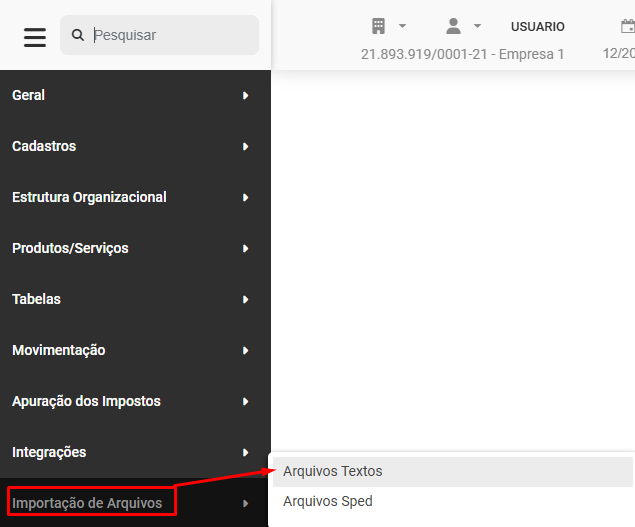This screenshot has height=527, width=635.
Task: Open the Integrações menu
Action: 49,452
